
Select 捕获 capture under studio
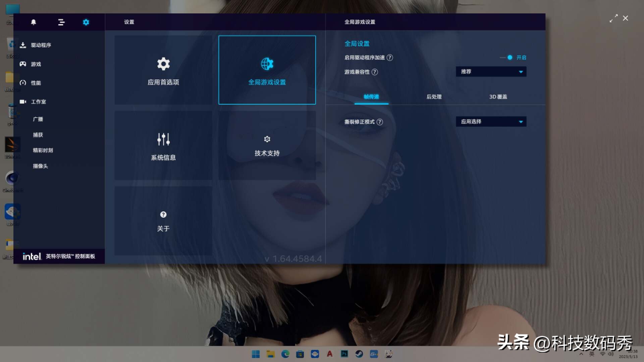coord(38,135)
